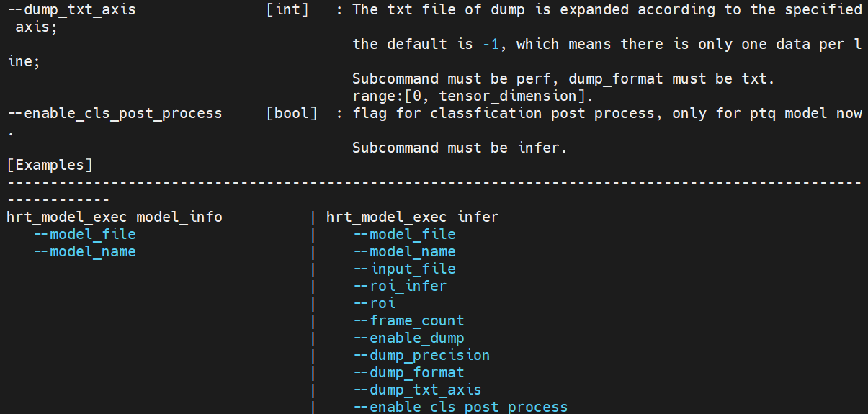
Task: Click --dump_format in the infer example list
Action: click(408, 373)
